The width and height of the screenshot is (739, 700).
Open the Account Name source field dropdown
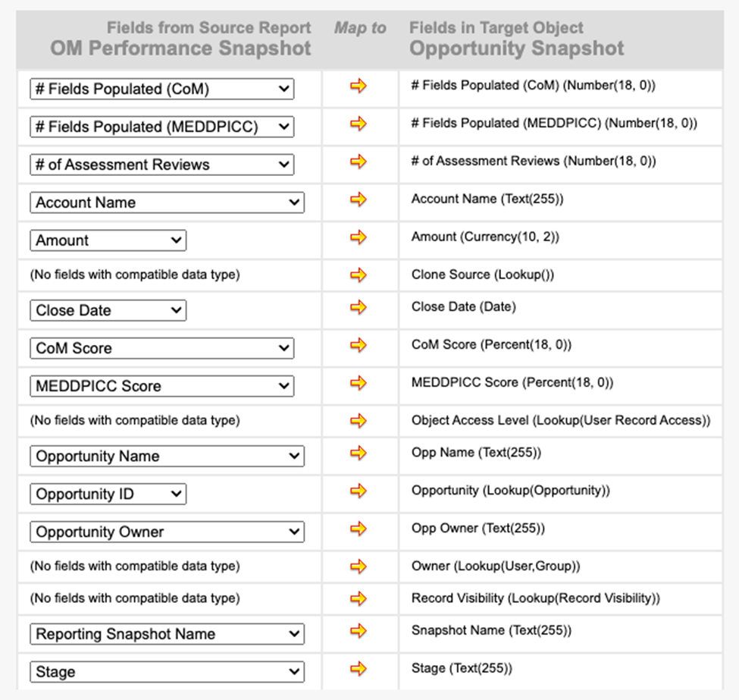coord(167,202)
